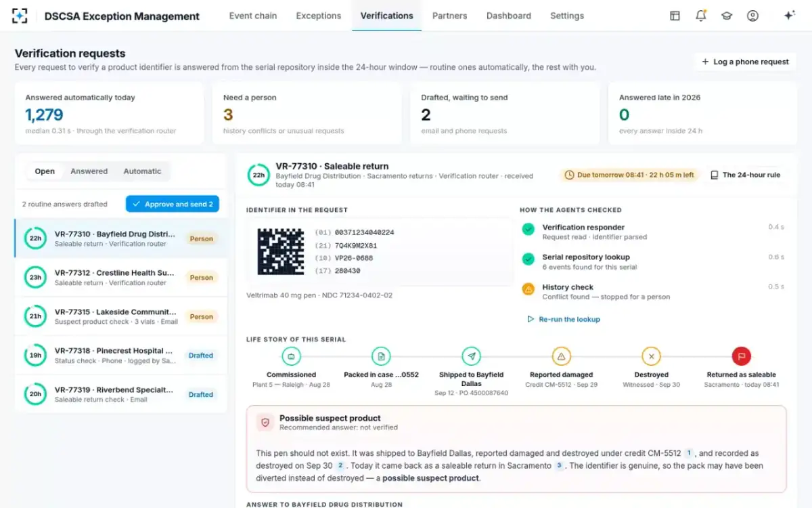Open the Settings tab

point(567,16)
